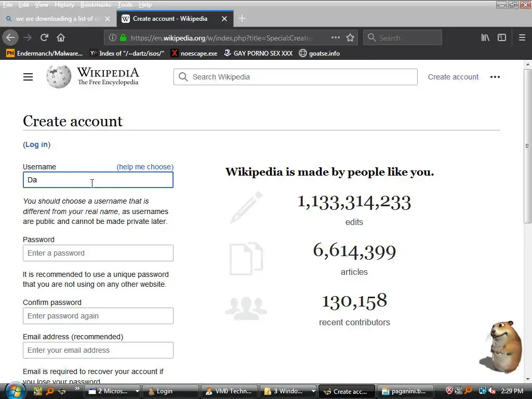
Task: Click the '1,133,314,233' edits count
Action: (354, 203)
